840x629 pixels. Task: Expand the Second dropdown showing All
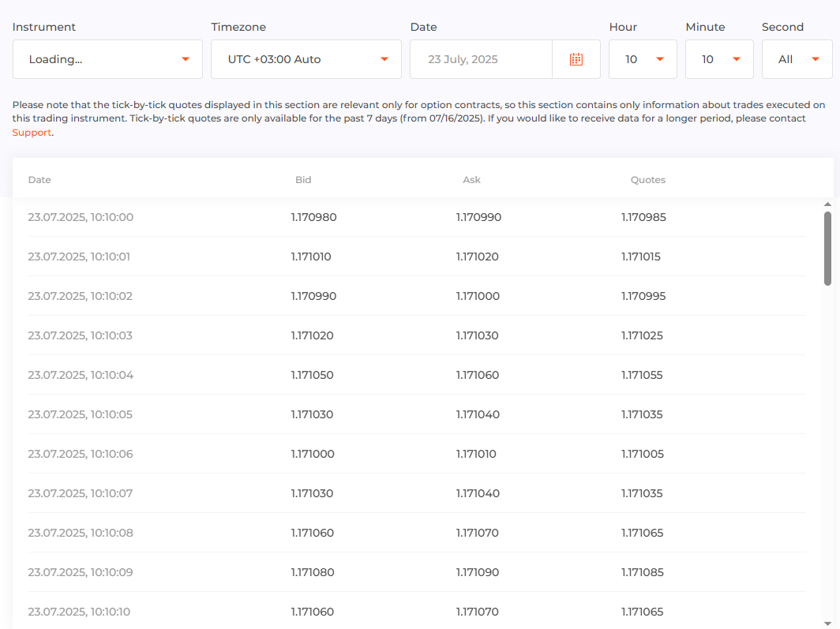796,59
